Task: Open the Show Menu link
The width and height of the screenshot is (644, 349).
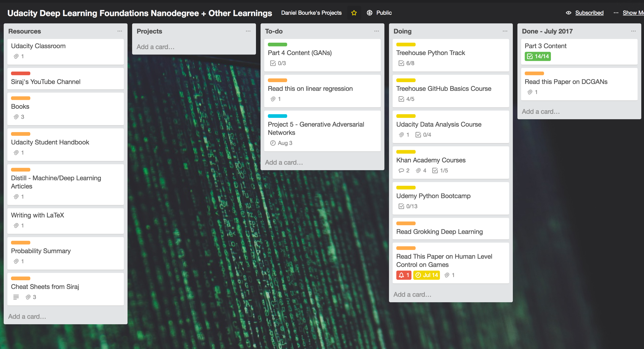Action: (x=632, y=13)
